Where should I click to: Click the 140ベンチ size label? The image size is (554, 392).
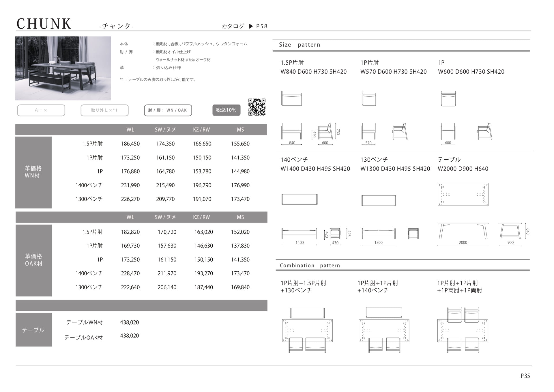[x=294, y=160]
